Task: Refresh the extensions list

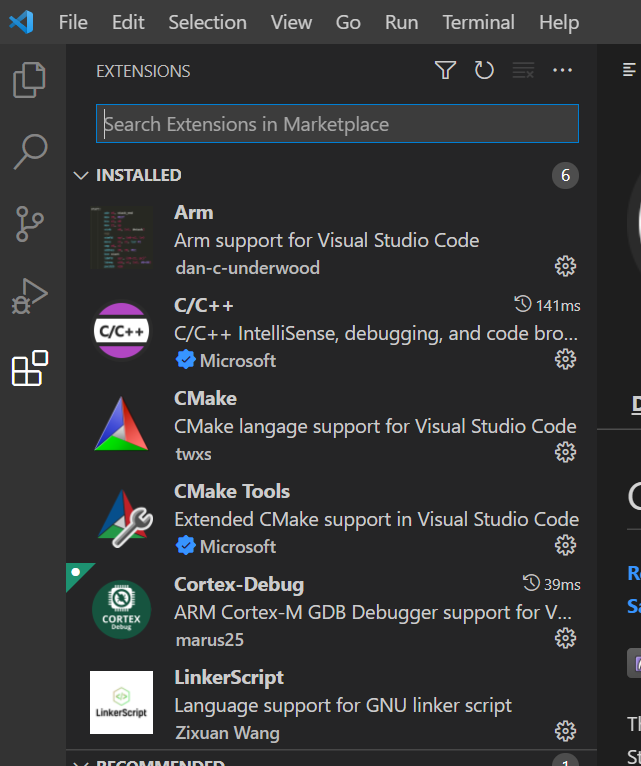Action: pos(484,70)
